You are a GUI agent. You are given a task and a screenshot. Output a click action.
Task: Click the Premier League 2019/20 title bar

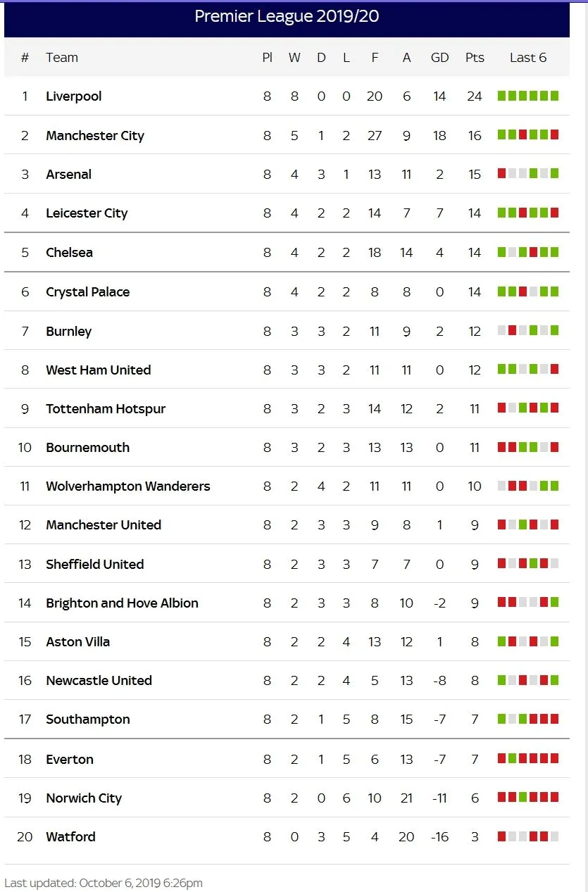pos(287,17)
